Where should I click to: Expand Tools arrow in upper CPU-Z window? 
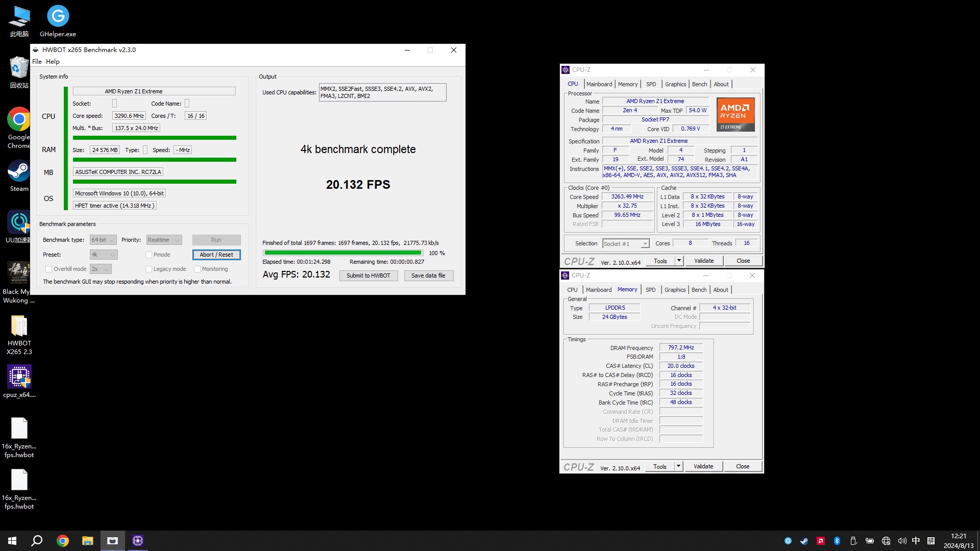tap(679, 261)
